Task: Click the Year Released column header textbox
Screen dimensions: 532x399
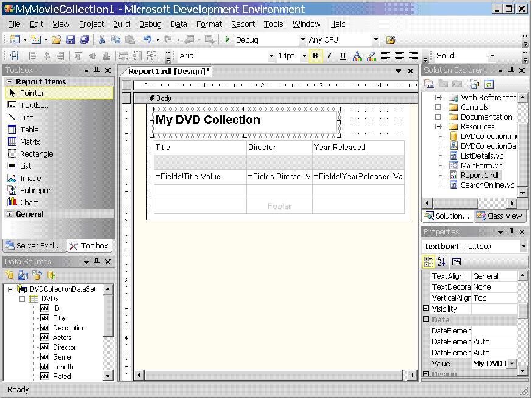Action: [339, 148]
